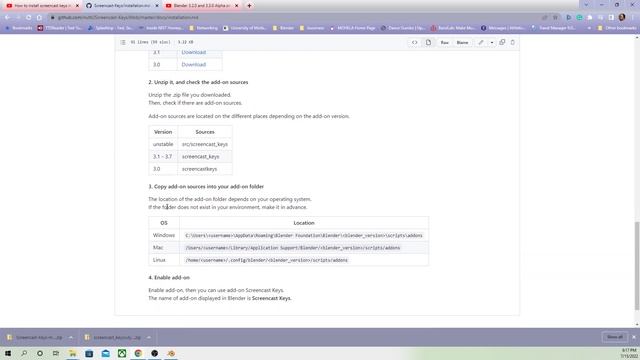The width and height of the screenshot is (640, 360).
Task: Open the Cortana circle on taskbar
Action: click(x=40, y=353)
